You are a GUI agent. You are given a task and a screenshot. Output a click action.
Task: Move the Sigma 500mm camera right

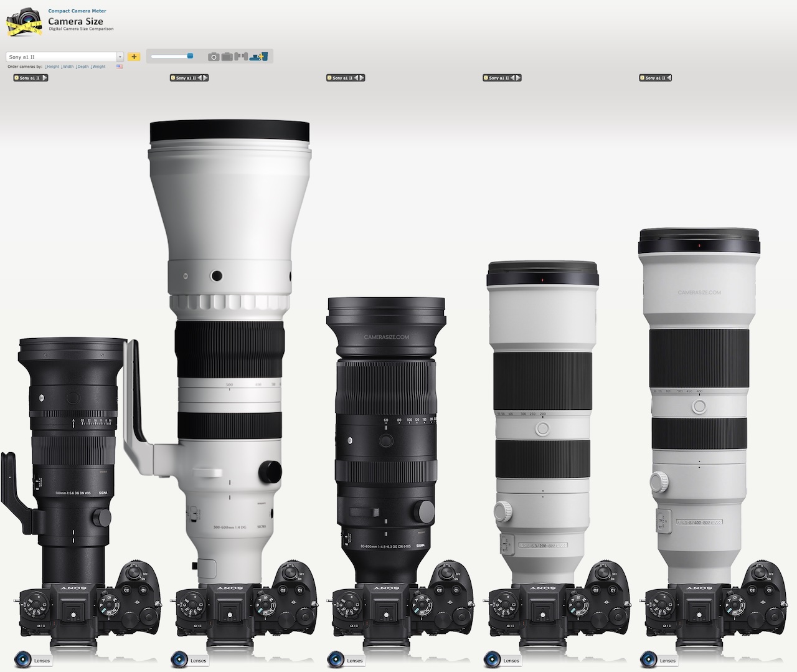44,78
